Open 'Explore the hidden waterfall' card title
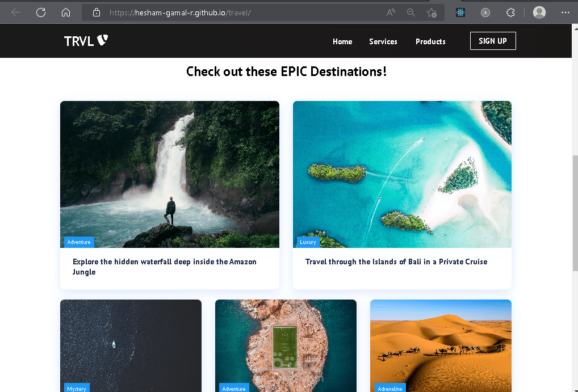The height and width of the screenshot is (392, 578). click(165, 267)
